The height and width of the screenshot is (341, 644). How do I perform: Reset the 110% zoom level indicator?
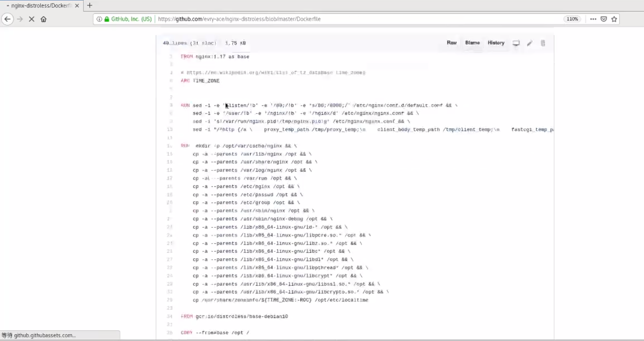pos(573,19)
